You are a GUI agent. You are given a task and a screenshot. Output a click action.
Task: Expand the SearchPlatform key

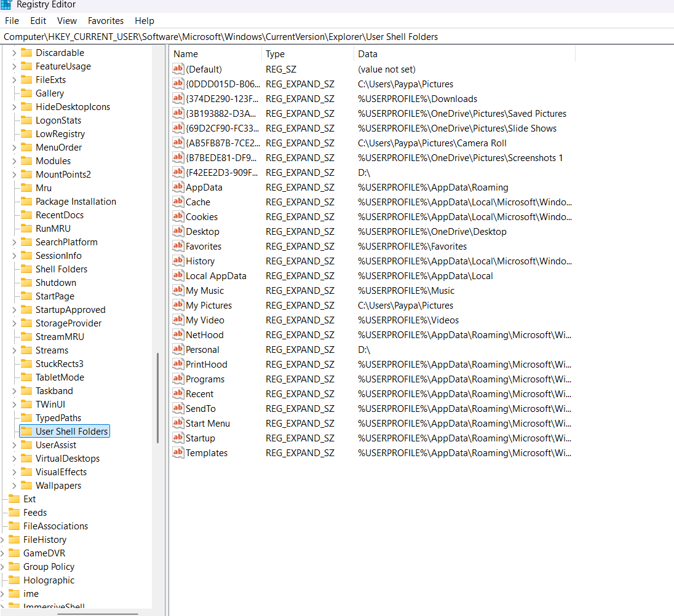pos(14,242)
